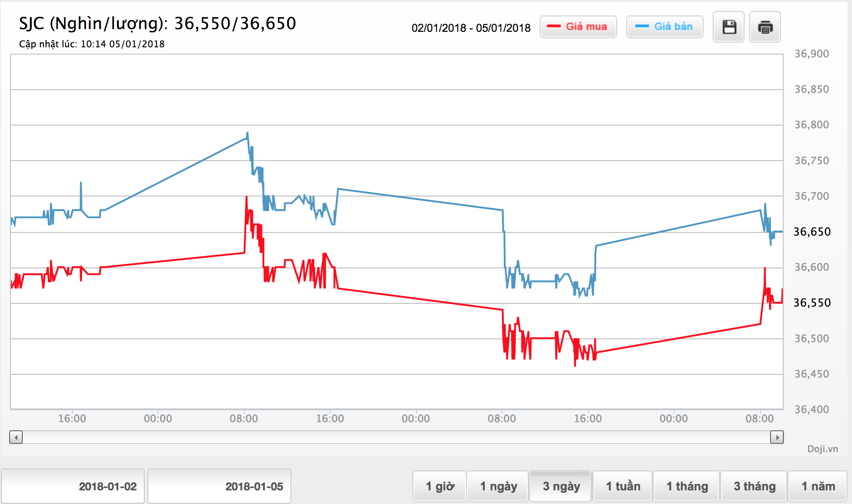Select the 1 tuần range
Image resolution: width=852 pixels, height=504 pixels.
click(623, 486)
